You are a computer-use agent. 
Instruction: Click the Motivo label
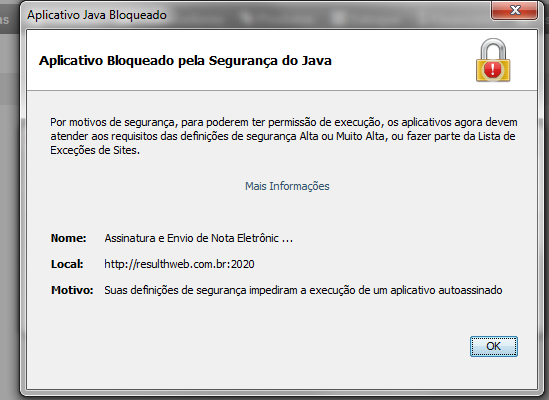coord(72,290)
